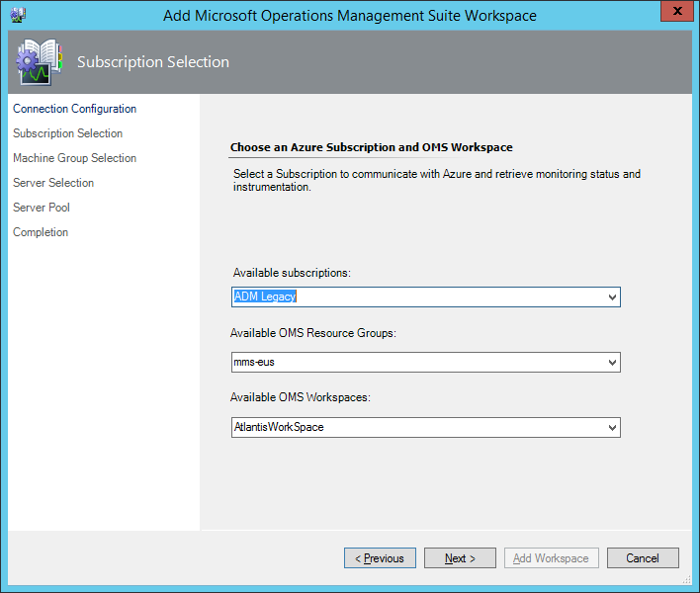Click the 'Available OMS Workspaces:' label

pyautogui.click(x=300, y=397)
